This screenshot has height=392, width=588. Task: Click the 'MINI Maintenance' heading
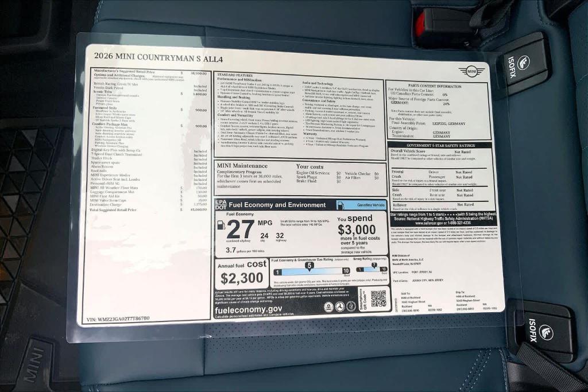point(242,166)
